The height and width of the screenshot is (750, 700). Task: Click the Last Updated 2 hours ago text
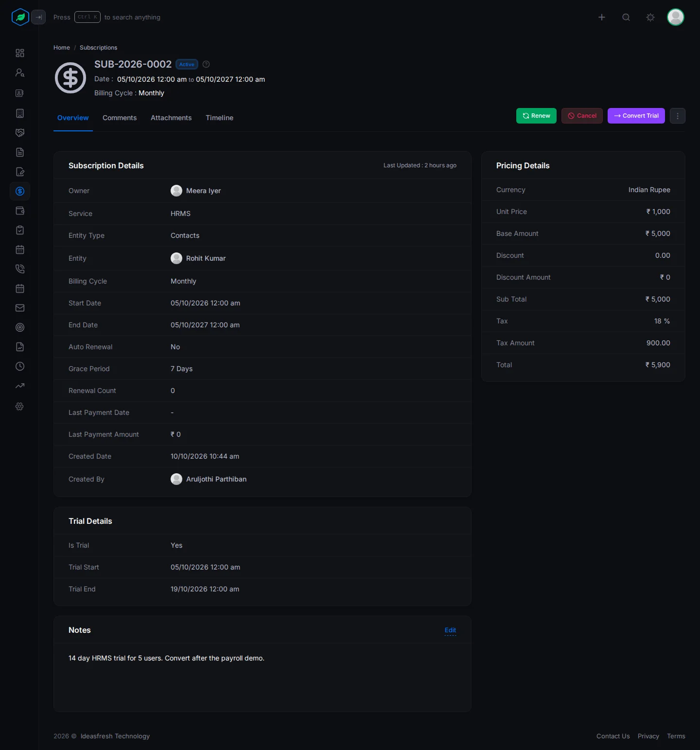click(x=420, y=165)
